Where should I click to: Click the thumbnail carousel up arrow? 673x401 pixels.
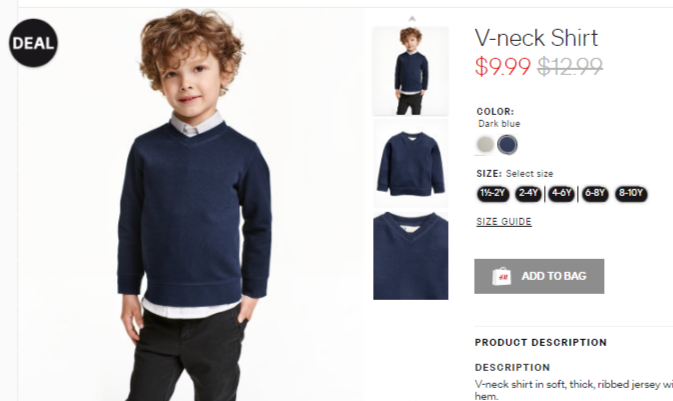click(x=412, y=18)
